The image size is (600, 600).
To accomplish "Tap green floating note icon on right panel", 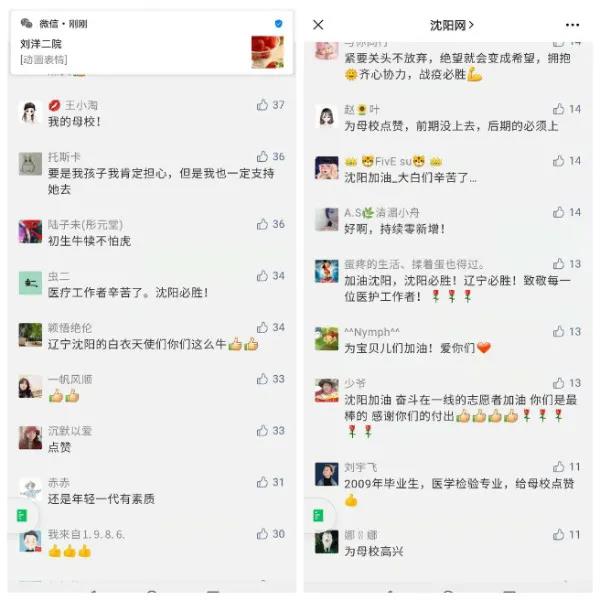I will 318,516.
